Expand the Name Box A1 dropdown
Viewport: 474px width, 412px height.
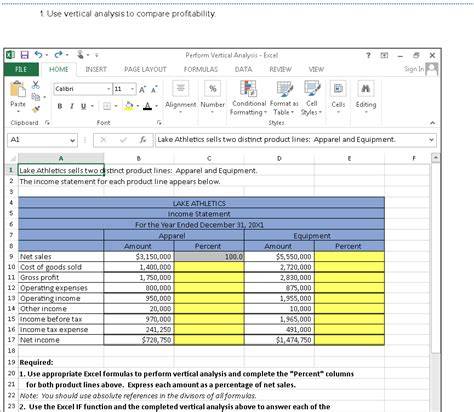(x=72, y=140)
